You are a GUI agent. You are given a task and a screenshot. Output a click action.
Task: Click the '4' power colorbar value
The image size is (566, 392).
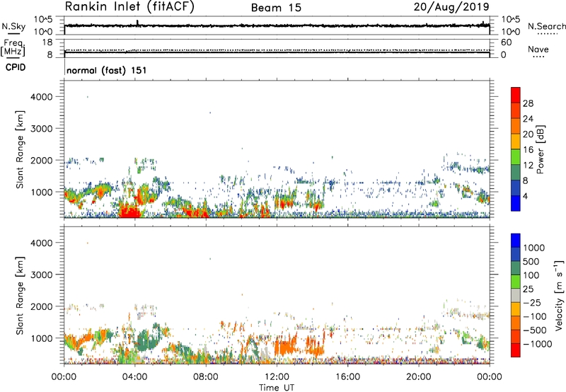coord(526,197)
